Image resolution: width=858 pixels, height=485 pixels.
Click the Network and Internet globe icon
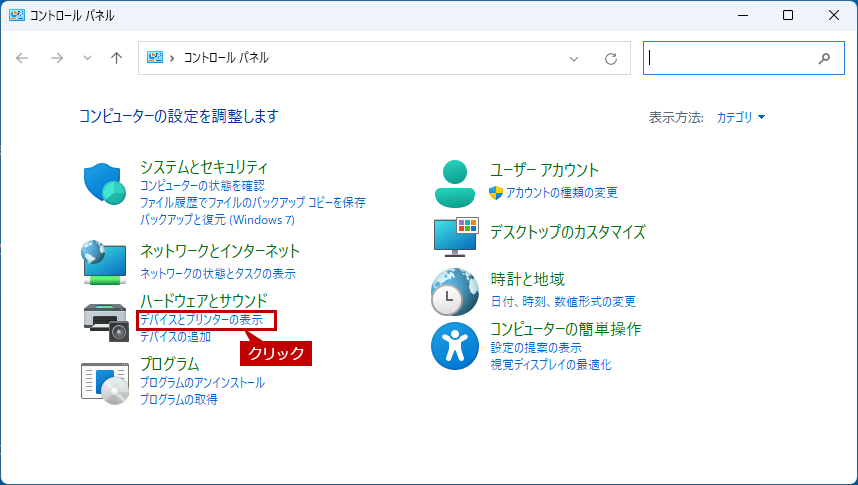click(x=104, y=262)
